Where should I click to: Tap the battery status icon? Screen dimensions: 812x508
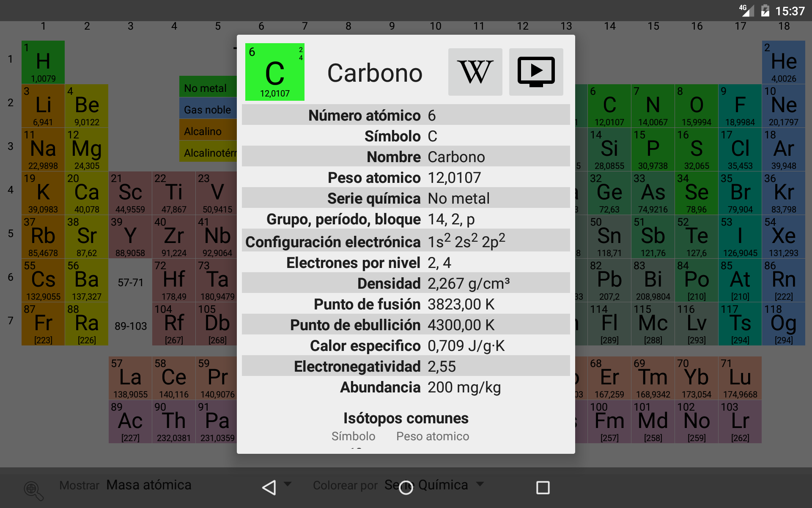coord(765,11)
